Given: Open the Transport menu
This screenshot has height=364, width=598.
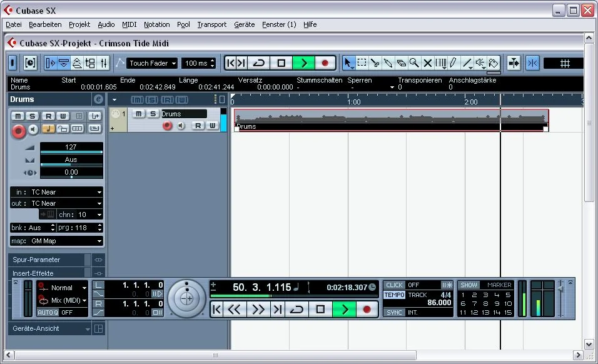Looking at the screenshot, I should pos(211,24).
